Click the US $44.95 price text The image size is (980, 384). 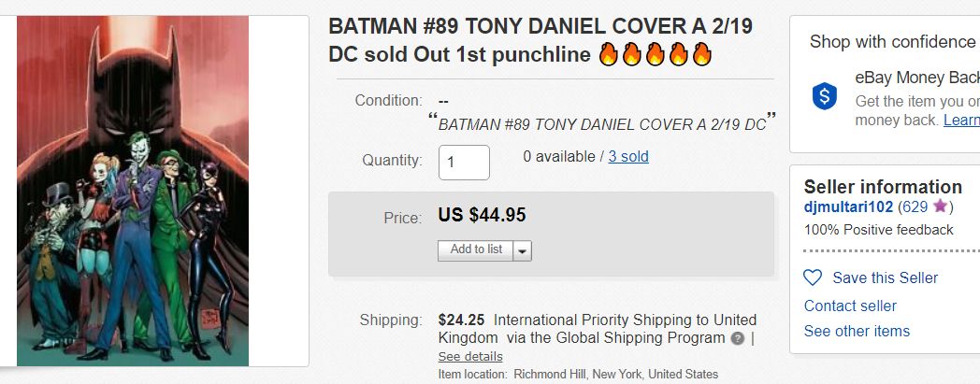point(482,216)
